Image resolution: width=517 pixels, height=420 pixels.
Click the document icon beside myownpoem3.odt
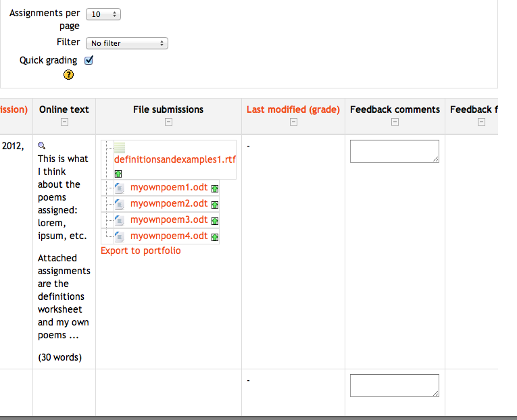pos(120,220)
